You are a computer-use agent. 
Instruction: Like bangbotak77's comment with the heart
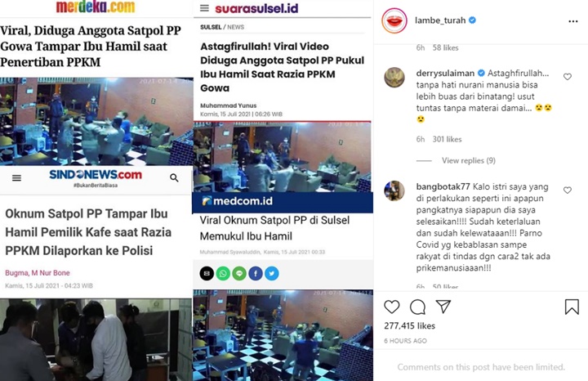click(x=568, y=190)
